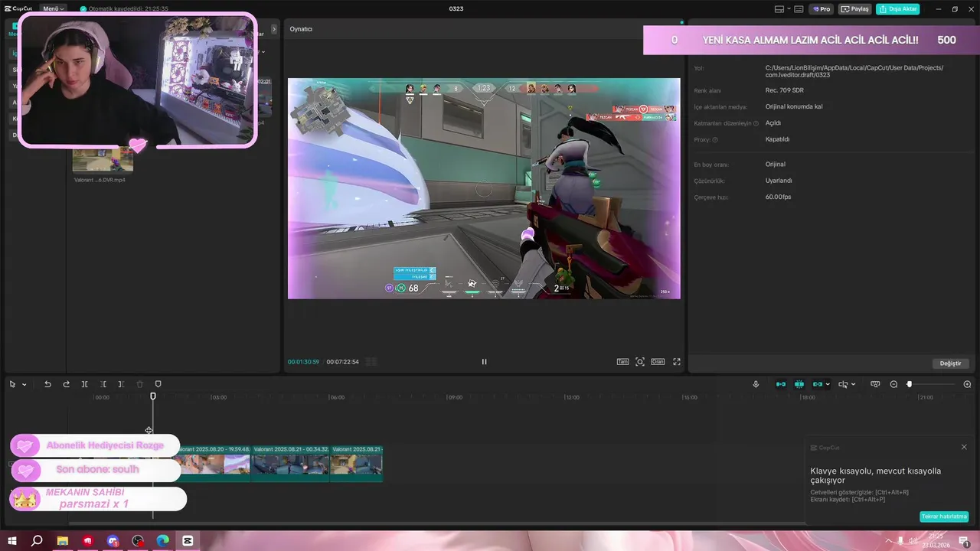Click the Proxy help info icon
This screenshot has width=980, height=551.
click(715, 140)
